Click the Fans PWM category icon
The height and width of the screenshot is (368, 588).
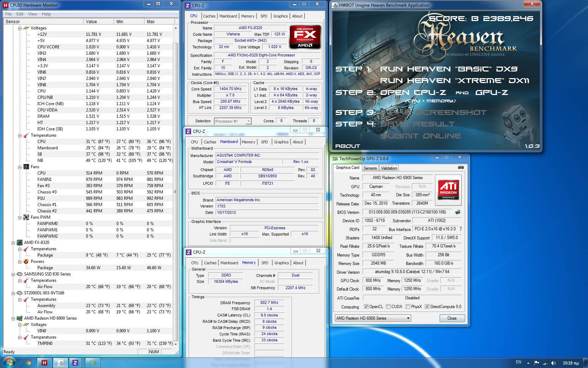point(26,217)
